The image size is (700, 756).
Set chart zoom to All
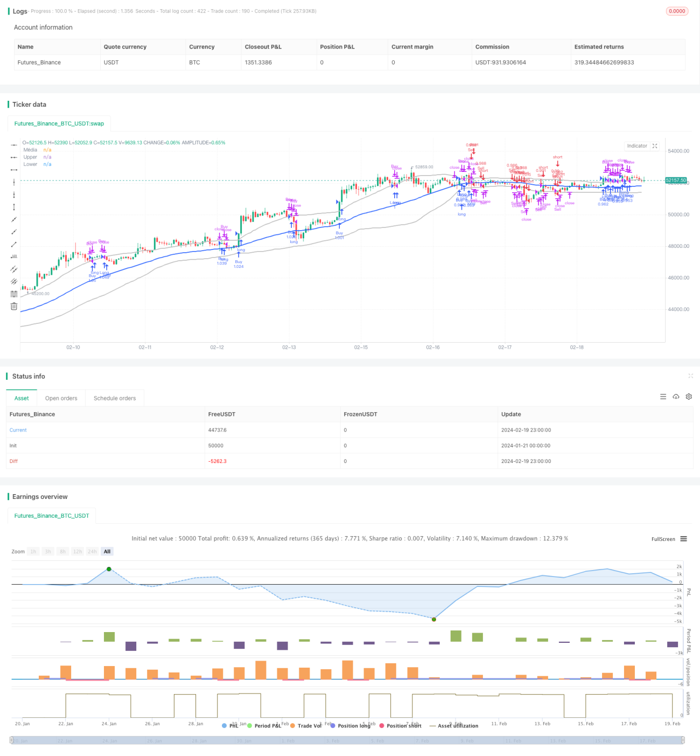tap(107, 551)
